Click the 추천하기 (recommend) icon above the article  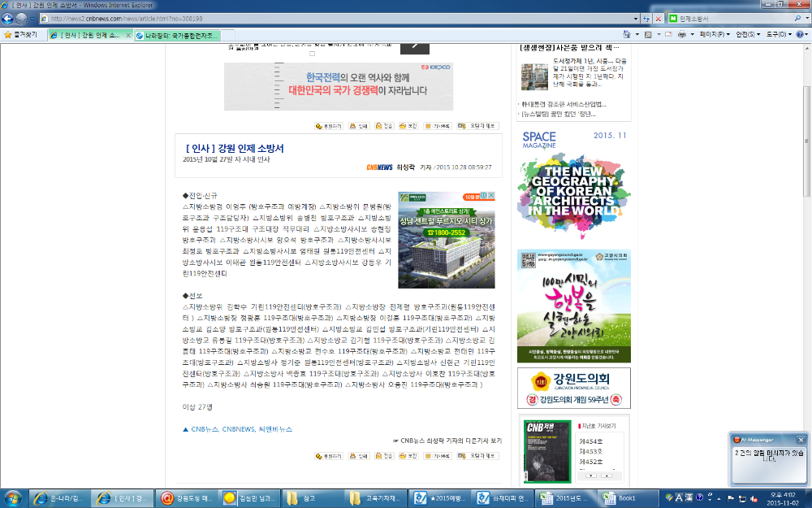coord(329,127)
